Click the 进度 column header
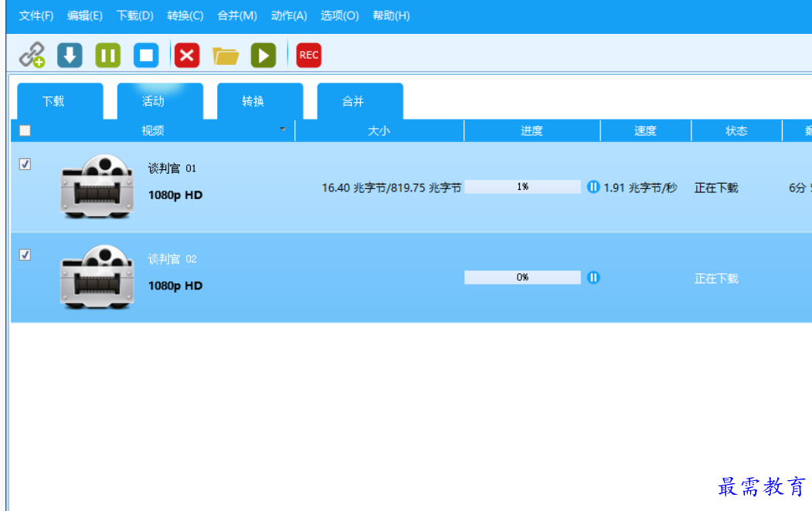Viewport: 812px width, 511px height. [532, 131]
